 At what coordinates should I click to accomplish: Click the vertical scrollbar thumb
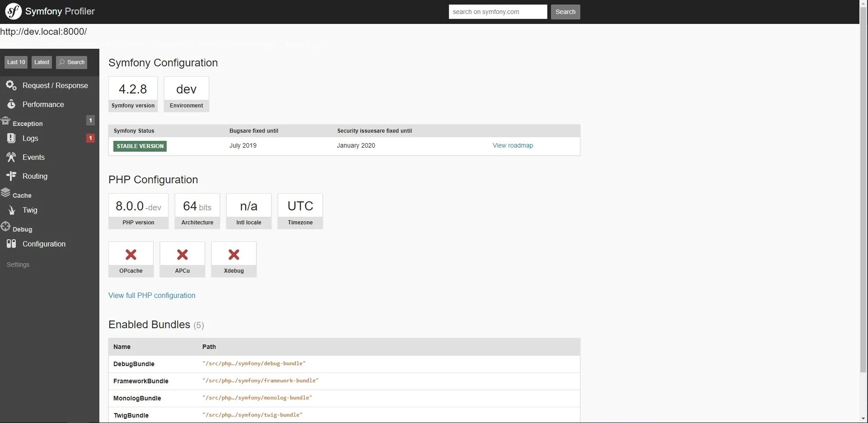[x=863, y=190]
